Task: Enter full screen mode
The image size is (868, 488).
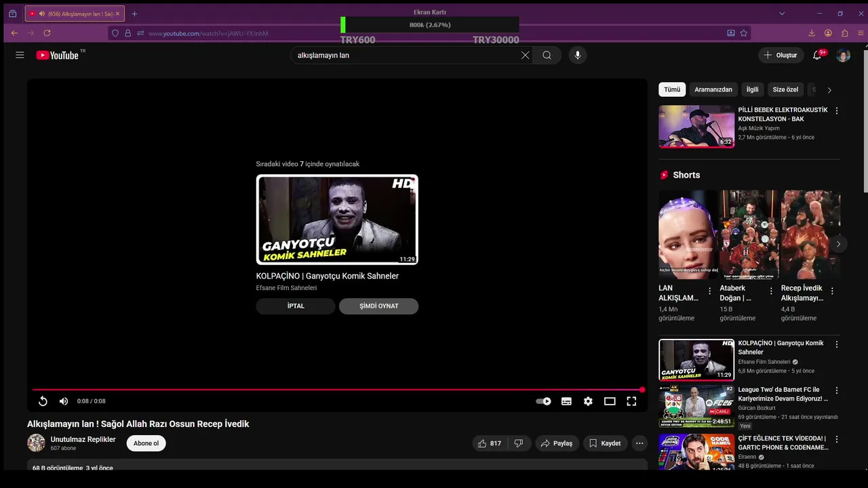Action: (631, 401)
